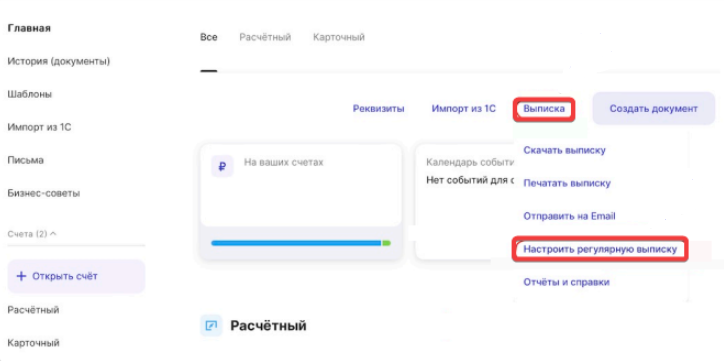
Task: Open the Карточный account in the sidebar
Action: pos(33,343)
